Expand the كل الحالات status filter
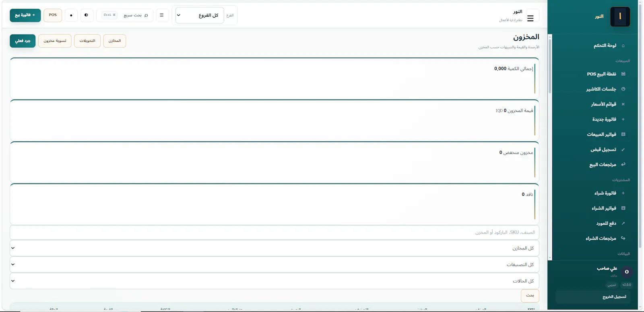The width and height of the screenshot is (644, 312). [x=275, y=281]
